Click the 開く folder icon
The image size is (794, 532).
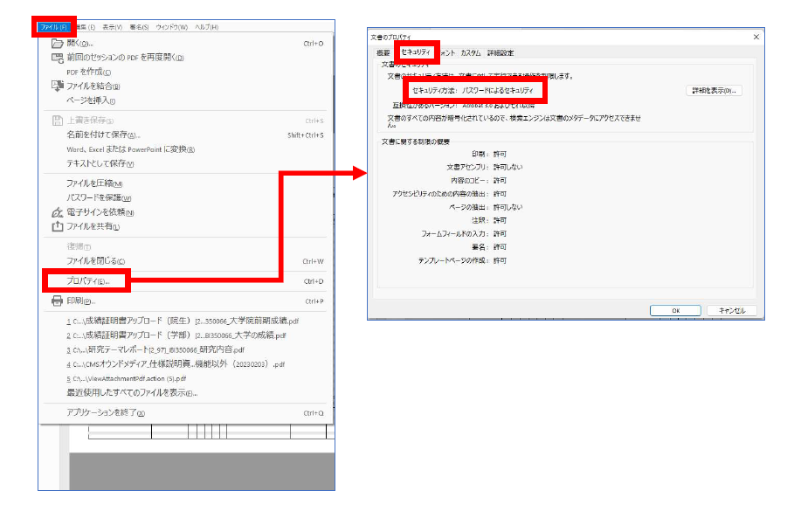click(57, 44)
